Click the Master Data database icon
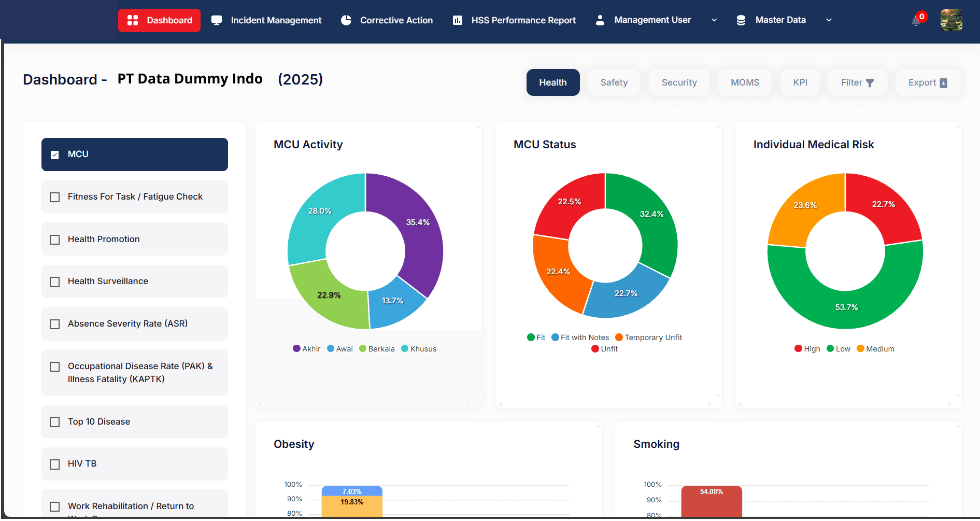The height and width of the screenshot is (521, 980). (741, 20)
